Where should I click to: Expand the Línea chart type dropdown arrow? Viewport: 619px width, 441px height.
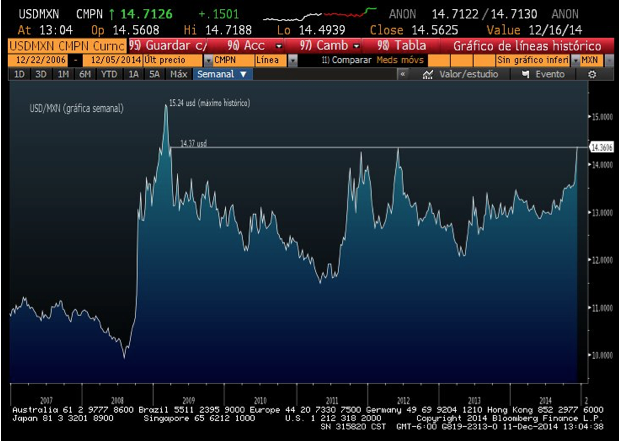coord(293,61)
